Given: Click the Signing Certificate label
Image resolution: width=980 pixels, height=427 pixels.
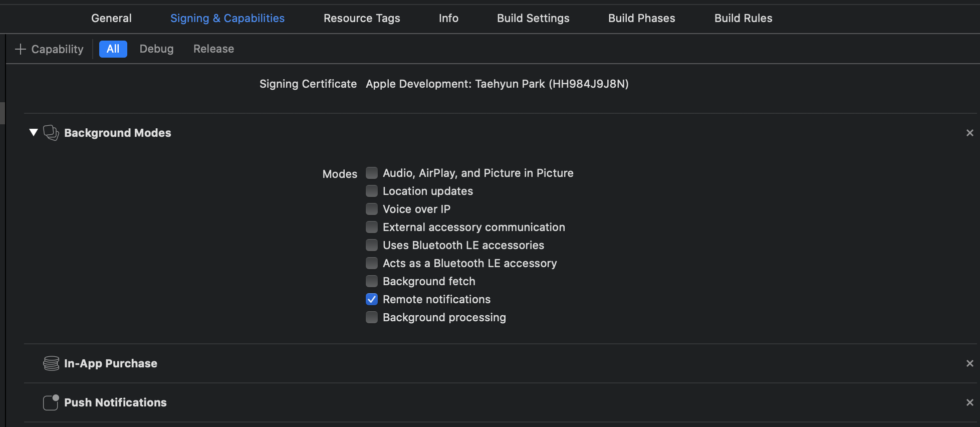Looking at the screenshot, I should point(308,84).
